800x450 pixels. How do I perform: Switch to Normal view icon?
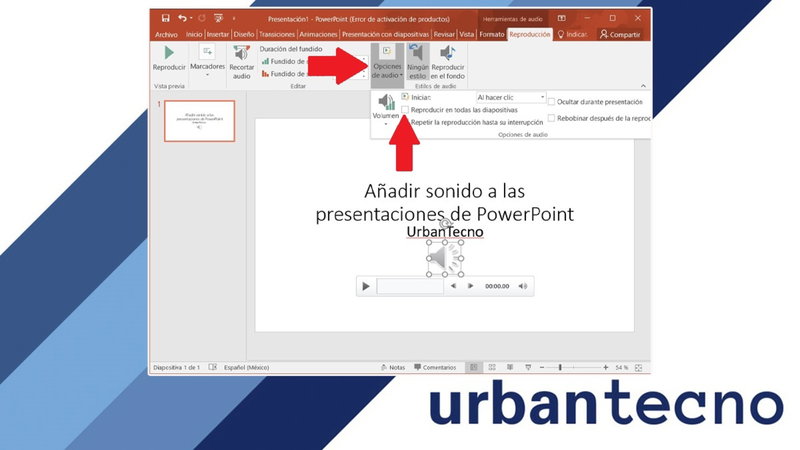click(x=474, y=367)
